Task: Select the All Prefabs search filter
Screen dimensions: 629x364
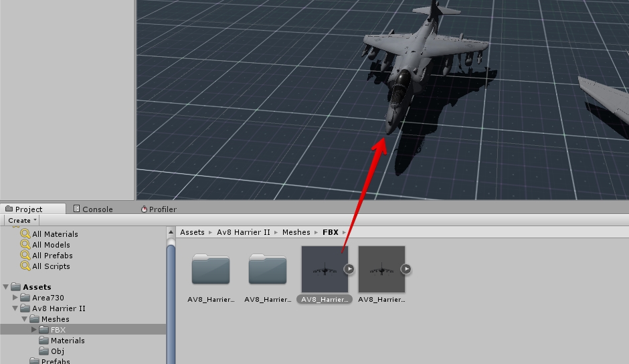Action: tap(52, 256)
